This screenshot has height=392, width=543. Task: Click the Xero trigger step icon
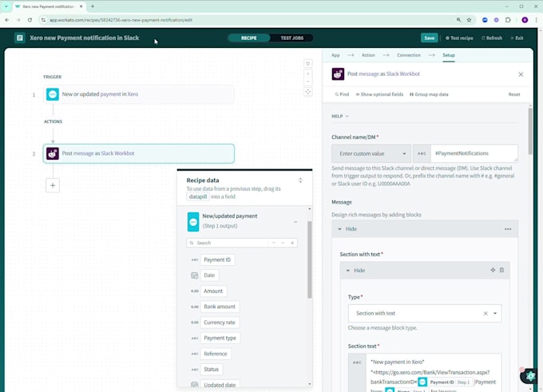point(53,94)
